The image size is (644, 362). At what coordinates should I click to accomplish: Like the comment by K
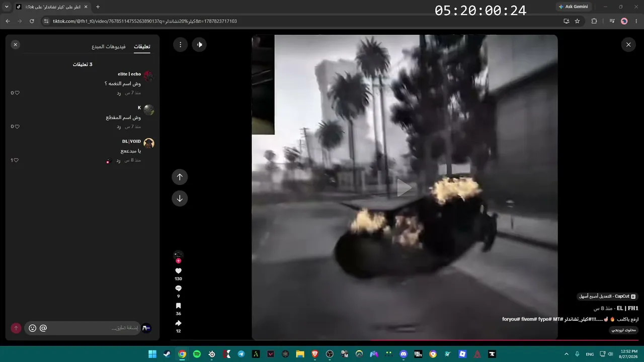tap(17, 127)
